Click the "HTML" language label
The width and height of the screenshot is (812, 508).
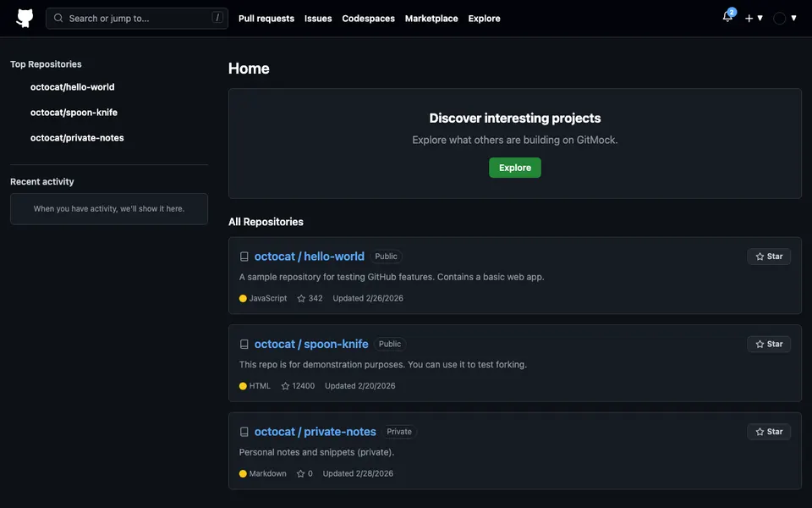click(260, 386)
